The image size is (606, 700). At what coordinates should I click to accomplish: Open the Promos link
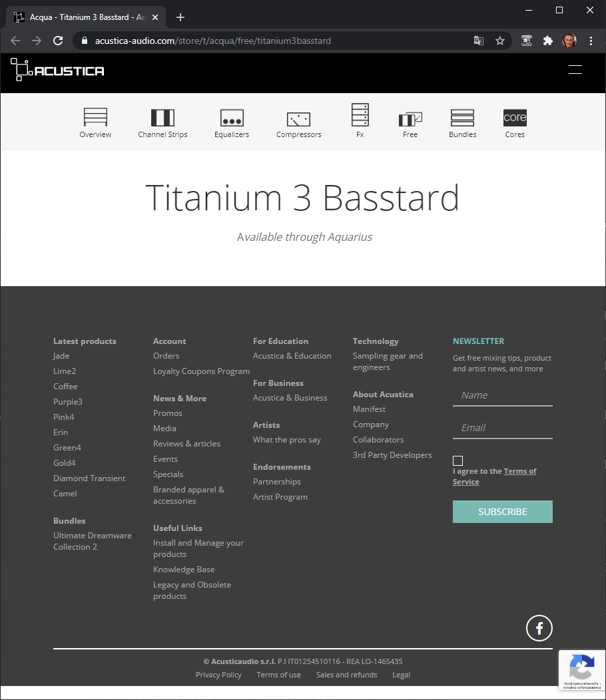[x=168, y=413]
